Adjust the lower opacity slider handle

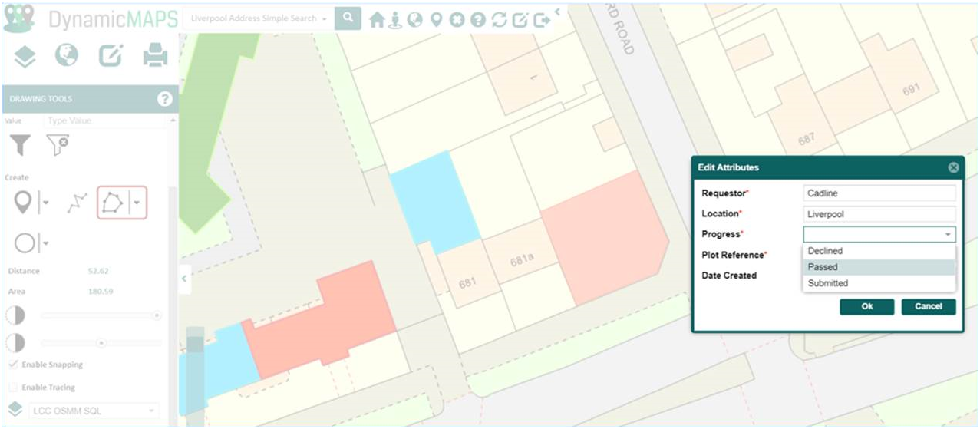tap(101, 343)
